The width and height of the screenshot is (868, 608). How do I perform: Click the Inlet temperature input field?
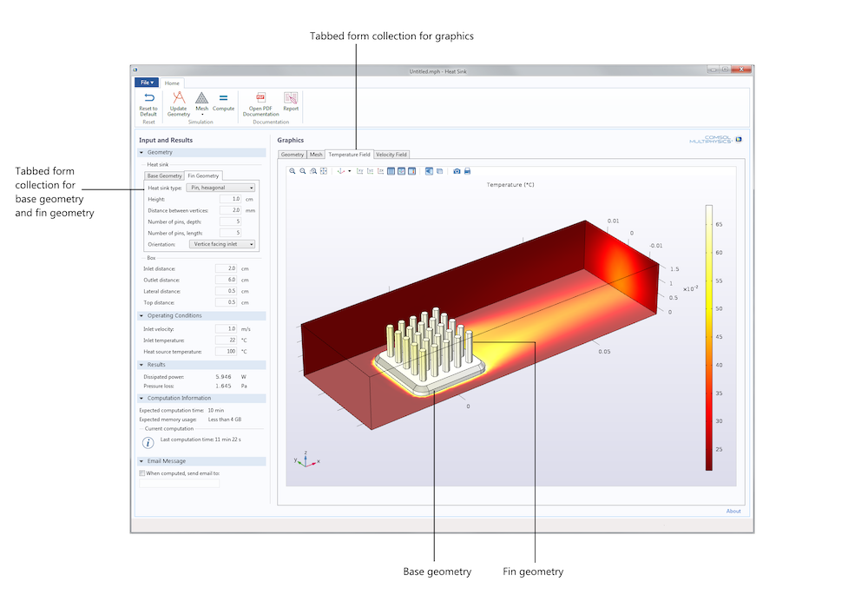pos(226,340)
